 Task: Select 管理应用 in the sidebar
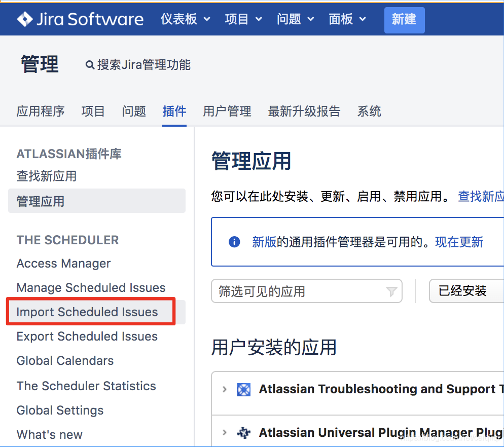(x=97, y=201)
